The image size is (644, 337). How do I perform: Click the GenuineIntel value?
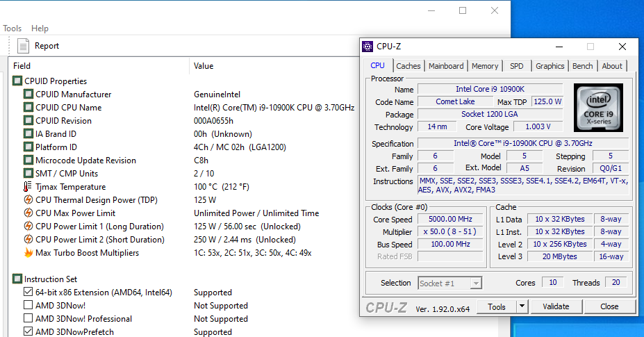217,94
